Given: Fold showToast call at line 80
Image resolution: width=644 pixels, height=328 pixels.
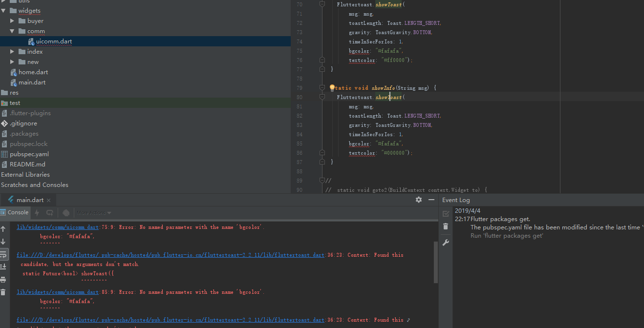Looking at the screenshot, I should pyautogui.click(x=322, y=97).
